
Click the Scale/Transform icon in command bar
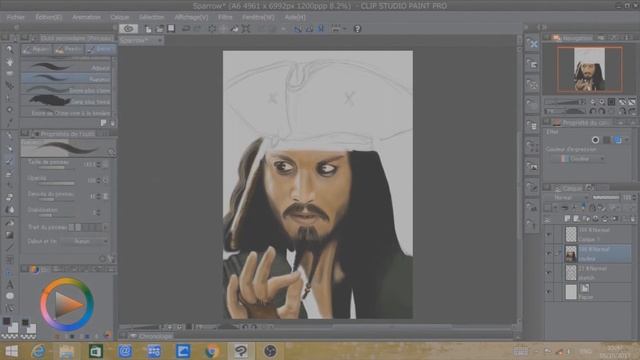tap(246, 29)
